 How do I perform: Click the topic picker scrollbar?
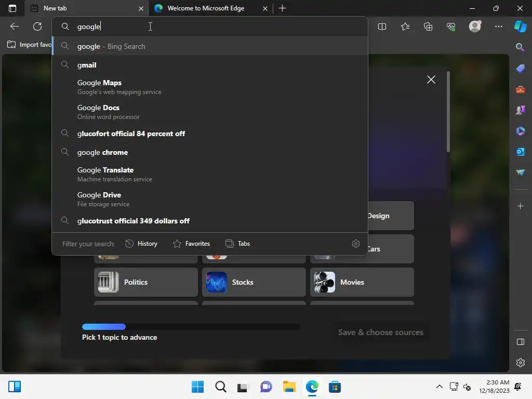tap(448, 112)
